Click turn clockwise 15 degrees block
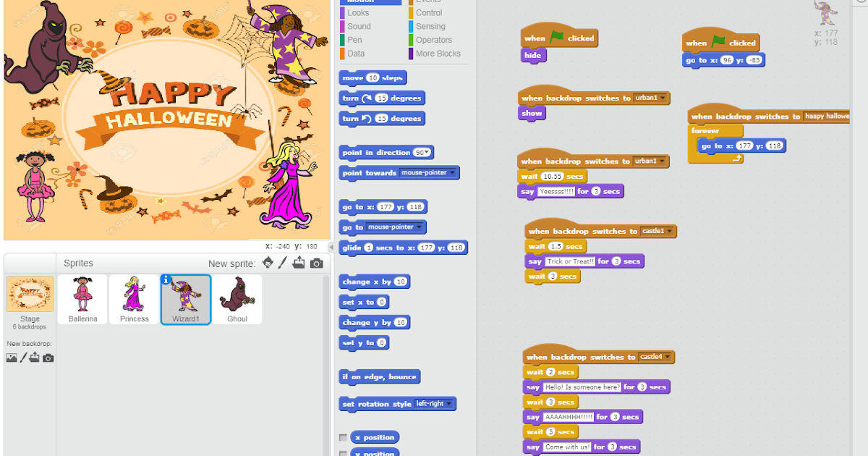Screen dimensions: 868x456 click(382, 98)
